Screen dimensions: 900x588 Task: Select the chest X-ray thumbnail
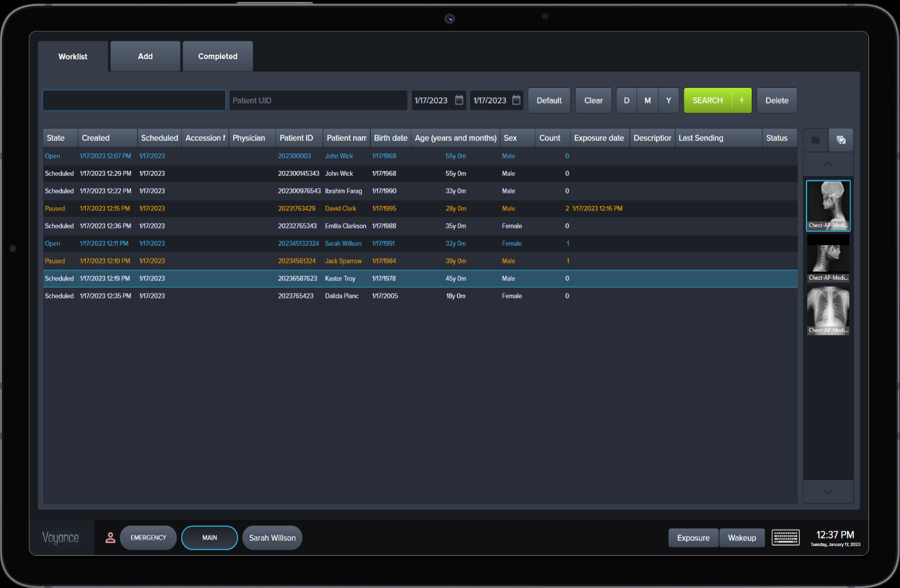tap(828, 311)
